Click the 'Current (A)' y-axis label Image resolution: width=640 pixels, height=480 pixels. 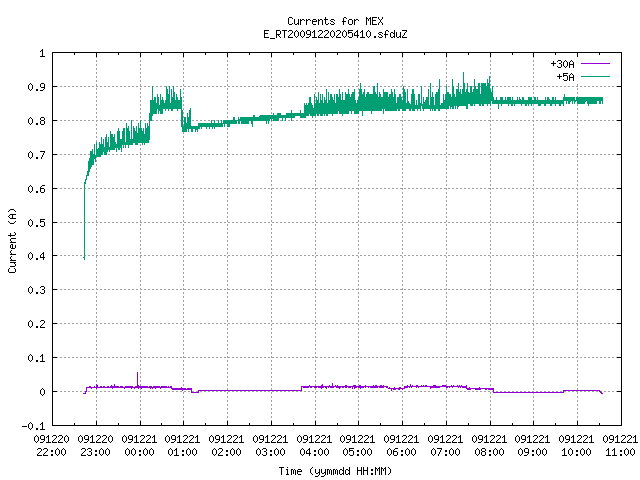tap(12, 240)
